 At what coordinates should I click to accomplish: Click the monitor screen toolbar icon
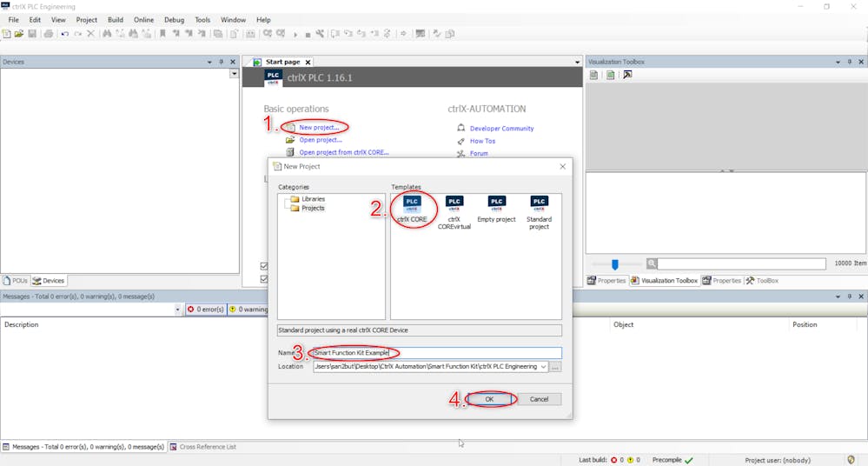pyautogui.click(x=421, y=34)
